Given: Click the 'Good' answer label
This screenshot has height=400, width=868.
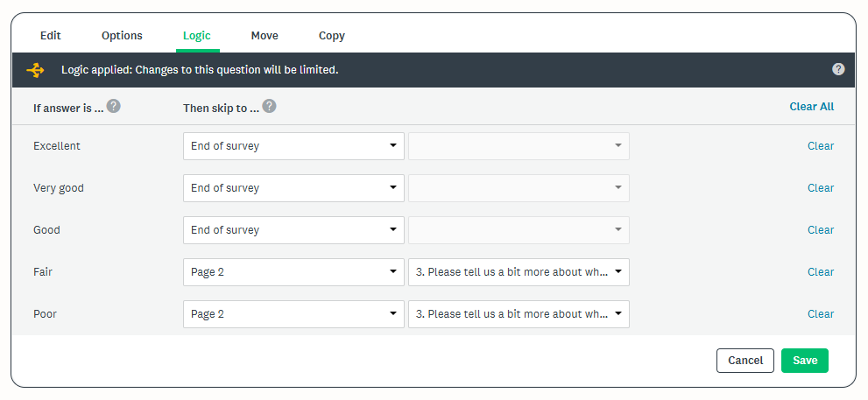Looking at the screenshot, I should tap(46, 230).
